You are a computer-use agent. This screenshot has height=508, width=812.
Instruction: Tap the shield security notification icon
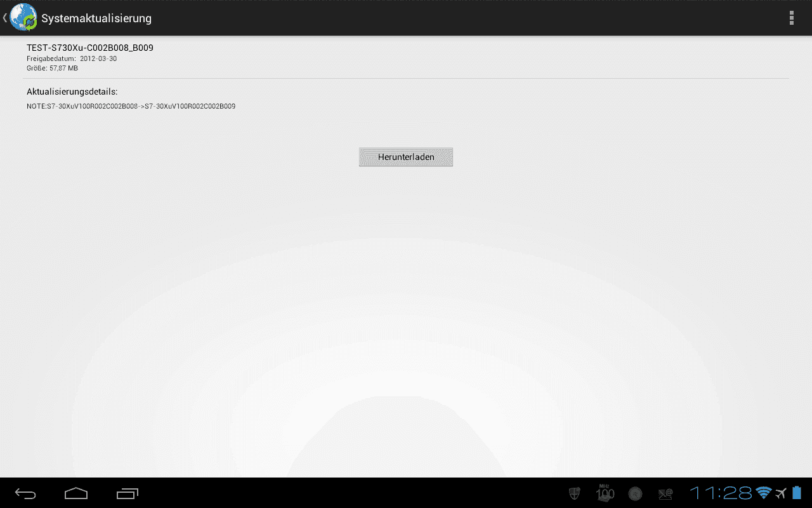tap(575, 493)
